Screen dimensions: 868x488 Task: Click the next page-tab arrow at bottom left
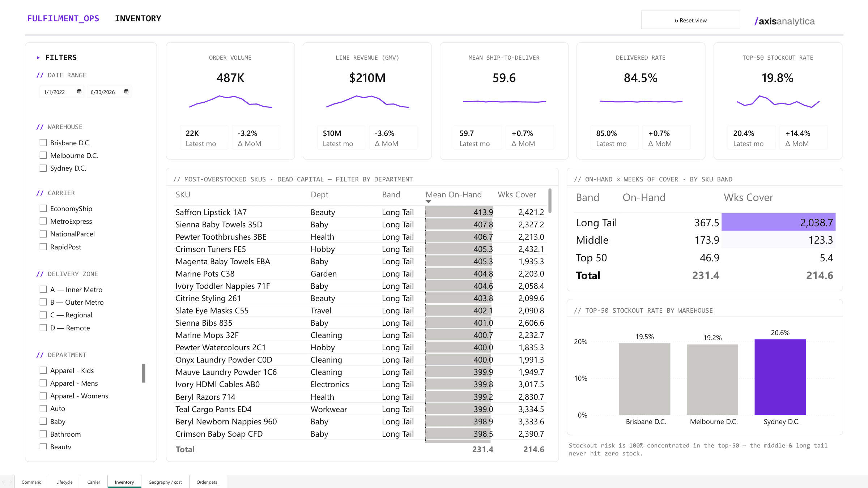[x=10, y=482]
